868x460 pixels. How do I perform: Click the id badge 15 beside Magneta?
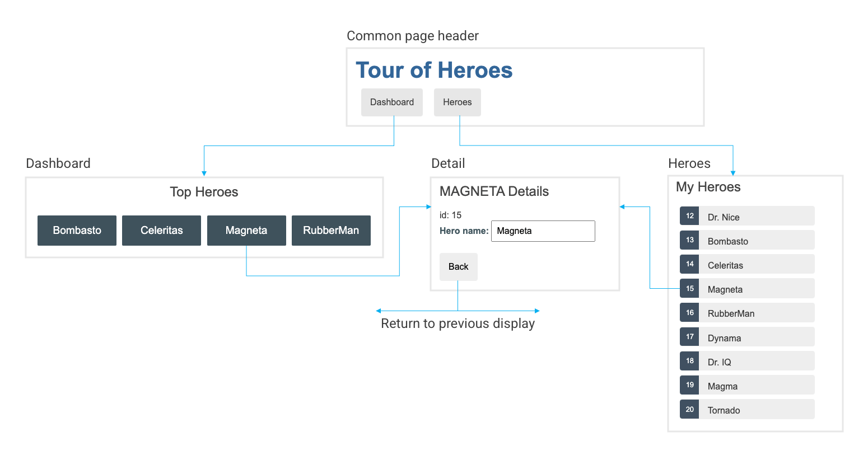689,288
